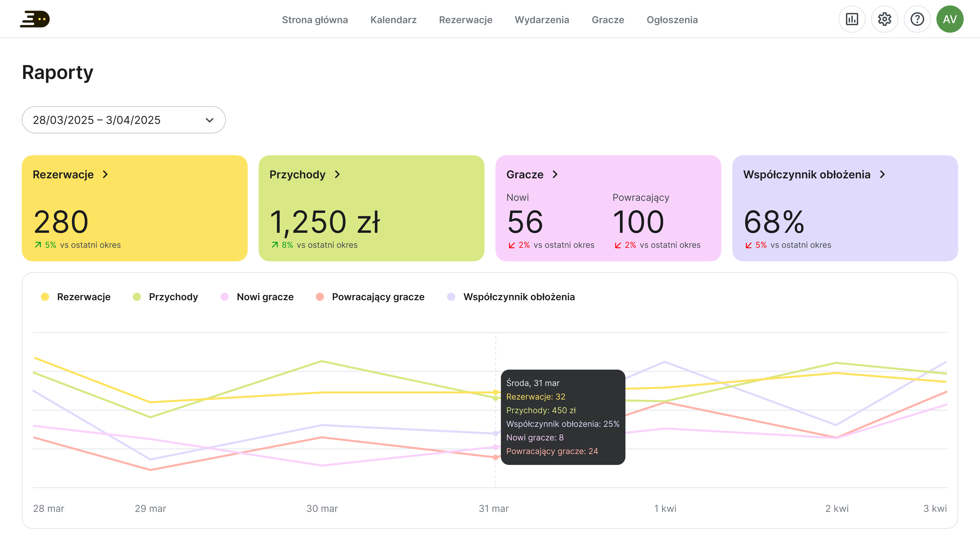Viewport: 980px width, 550px height.
Task: Expand Współczynnik obłożenia card chevron
Action: [x=882, y=174]
